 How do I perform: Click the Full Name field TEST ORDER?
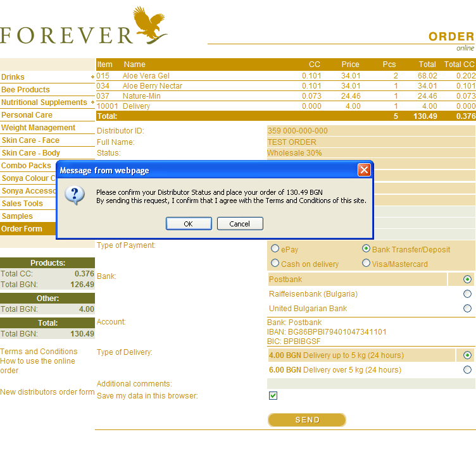coord(371,142)
